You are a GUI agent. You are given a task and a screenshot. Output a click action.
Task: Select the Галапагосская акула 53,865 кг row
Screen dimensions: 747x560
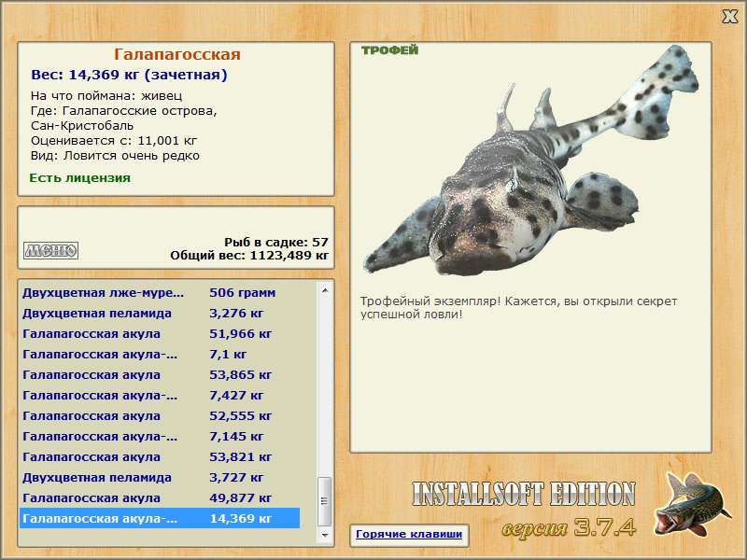(x=160, y=375)
